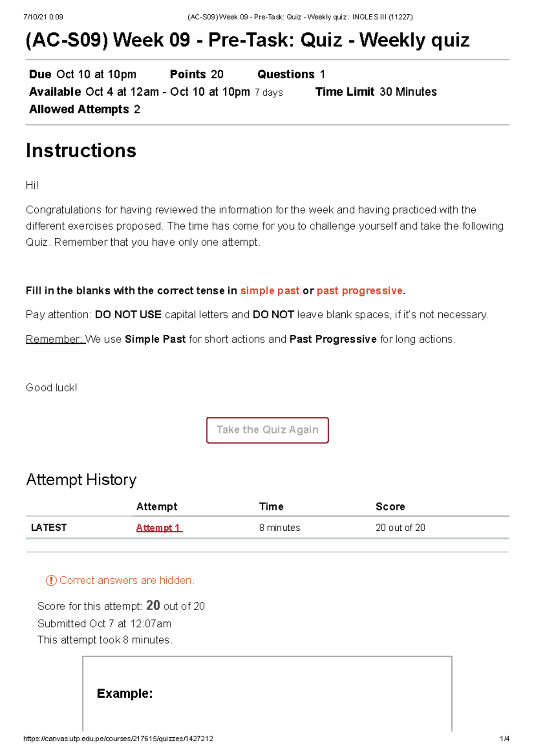Screen dimensions: 534x756
Task: Click the Score column header
Action: pyautogui.click(x=390, y=507)
